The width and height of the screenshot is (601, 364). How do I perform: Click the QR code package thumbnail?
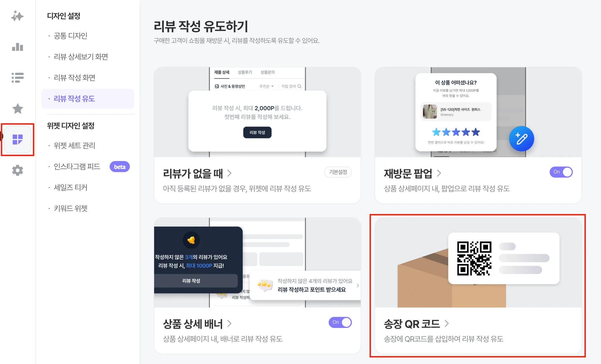pyautogui.click(x=478, y=262)
